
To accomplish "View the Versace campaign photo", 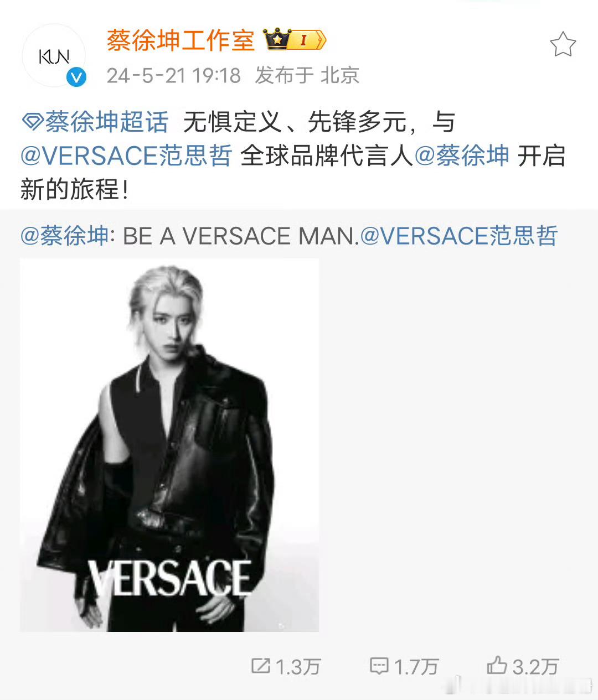I will tap(169, 445).
